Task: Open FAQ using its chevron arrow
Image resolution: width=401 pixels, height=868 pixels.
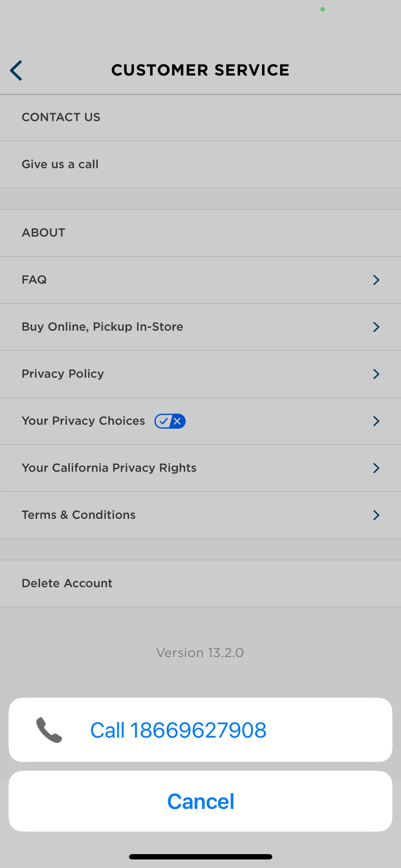Action: tap(376, 280)
